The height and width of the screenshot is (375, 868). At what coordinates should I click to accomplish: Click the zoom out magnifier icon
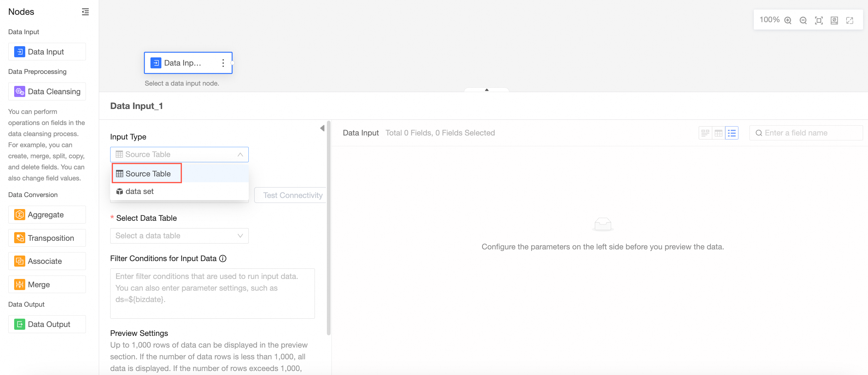click(x=803, y=21)
